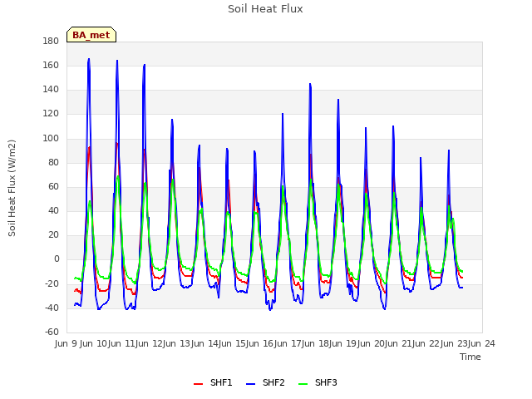The image size is (532, 399).
Task: Click the Jun 17 x-axis tick label
Action: click(286, 343)
